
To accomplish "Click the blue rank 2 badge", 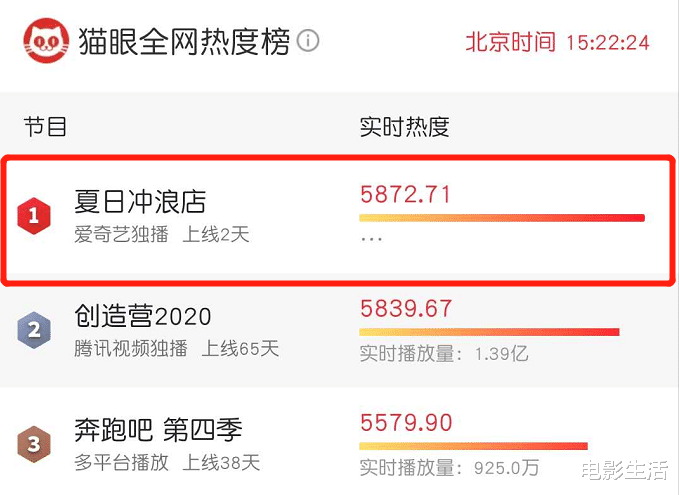I will pos(34,330).
